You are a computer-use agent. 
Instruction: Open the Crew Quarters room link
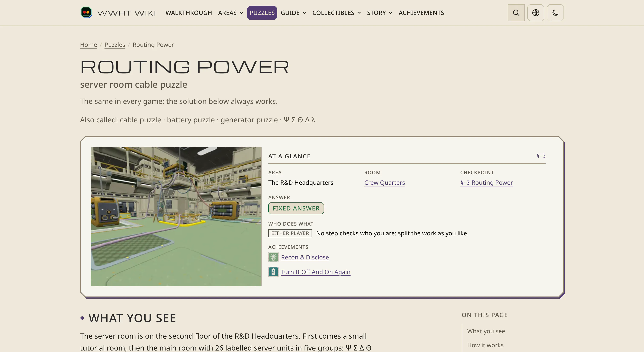(x=384, y=183)
